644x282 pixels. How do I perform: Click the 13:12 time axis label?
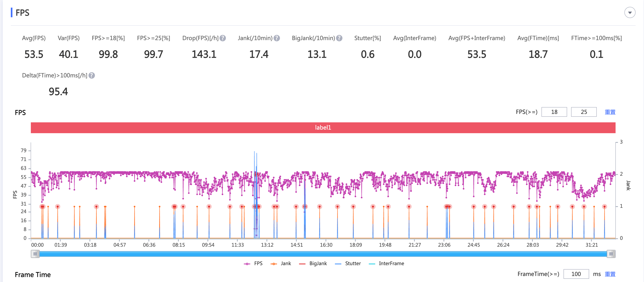(267, 245)
